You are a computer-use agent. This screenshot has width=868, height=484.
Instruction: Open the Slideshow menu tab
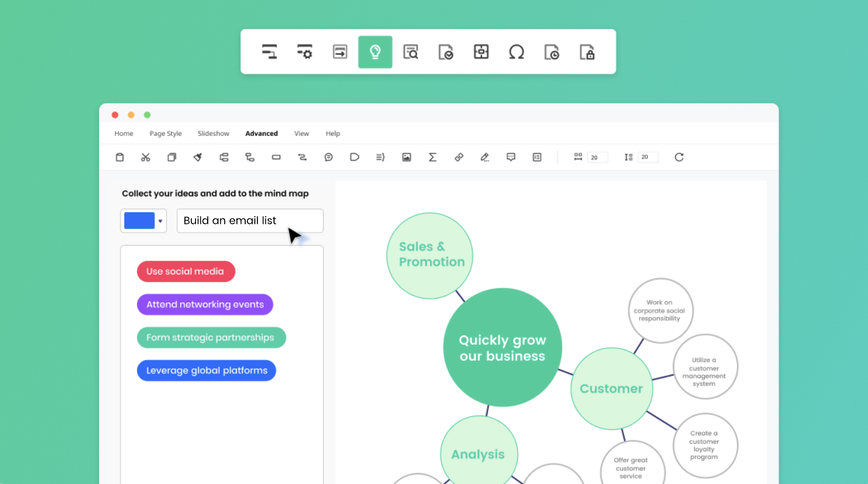pyautogui.click(x=213, y=133)
